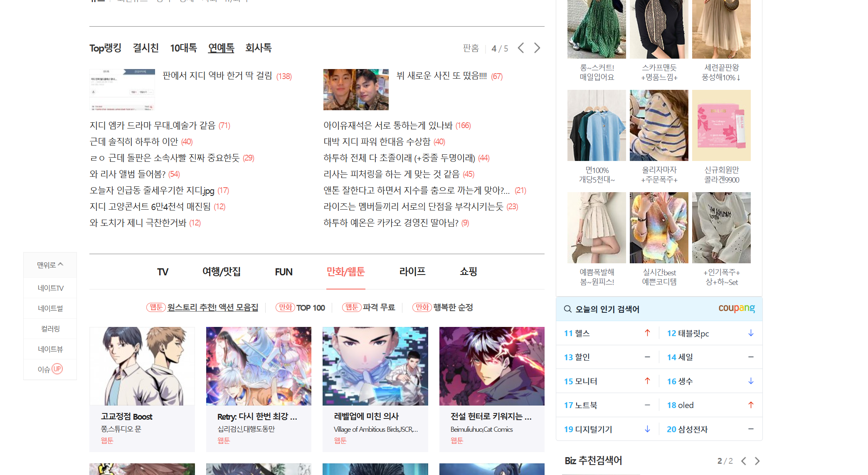Click the UP badge next to 이슈
Screen dimensions: 868x475
tap(57, 369)
